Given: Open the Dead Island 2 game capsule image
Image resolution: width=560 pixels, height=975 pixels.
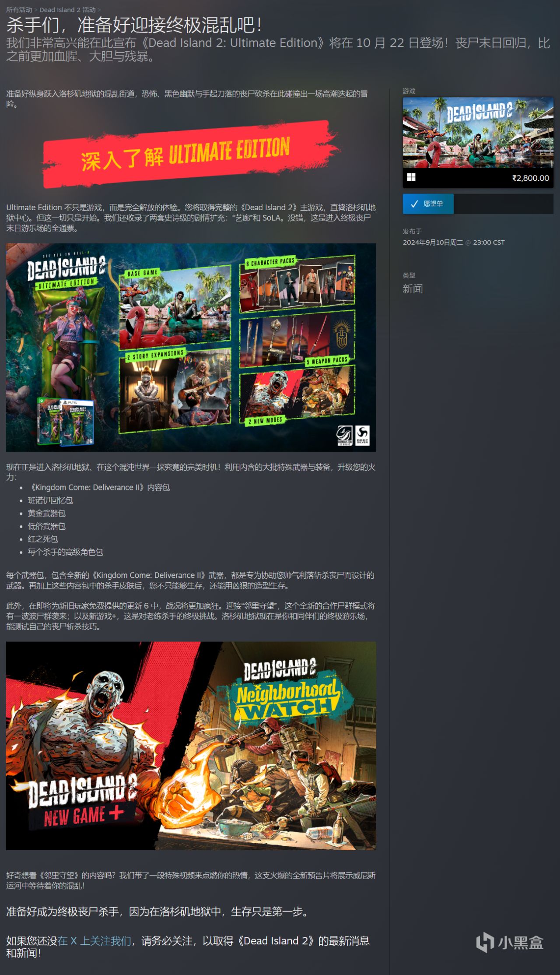Looking at the screenshot, I should 478,133.
